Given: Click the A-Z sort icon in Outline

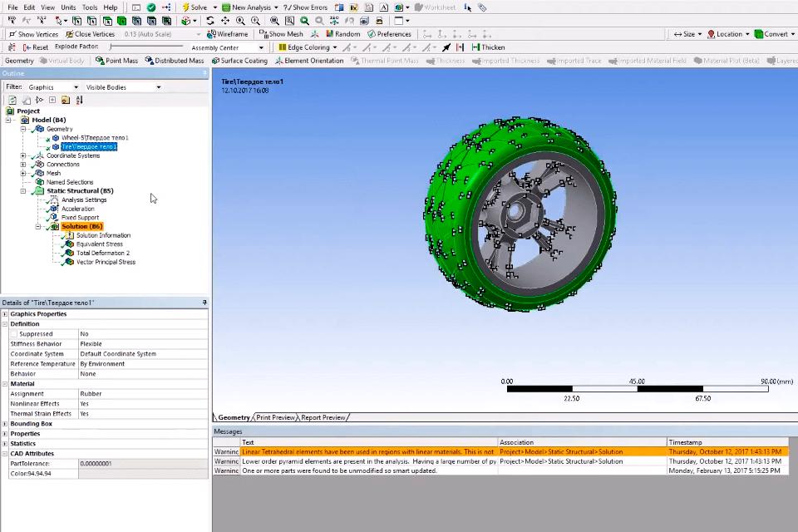Looking at the screenshot, I should pyautogui.click(x=80, y=101).
